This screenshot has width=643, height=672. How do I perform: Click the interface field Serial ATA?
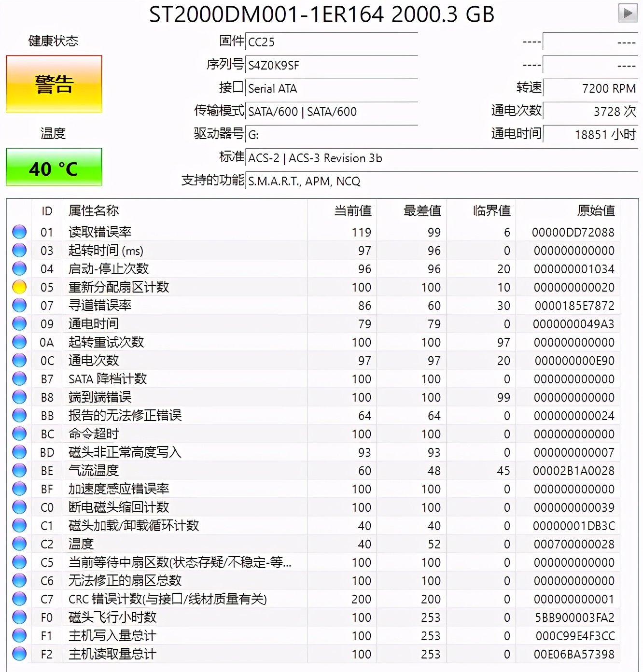click(x=332, y=88)
